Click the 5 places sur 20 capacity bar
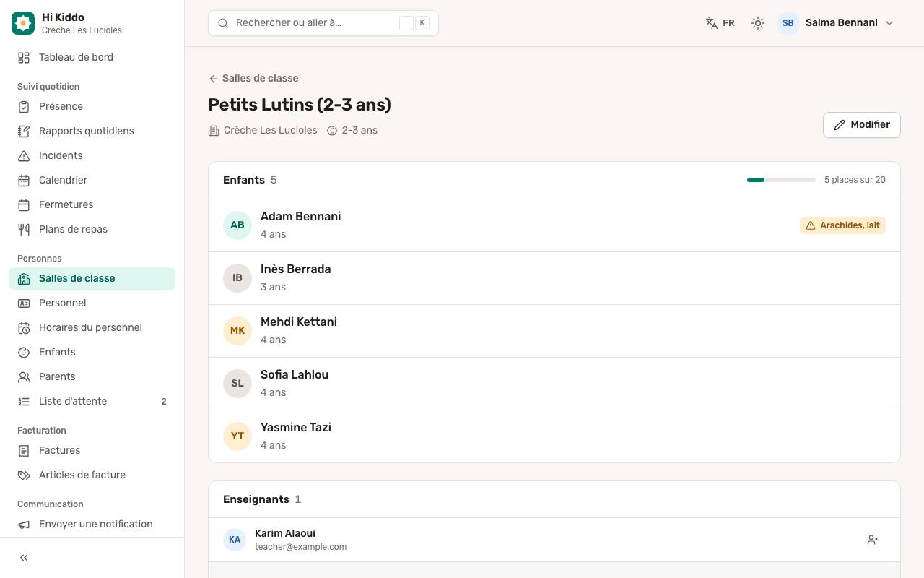The width and height of the screenshot is (924, 578). tap(781, 180)
